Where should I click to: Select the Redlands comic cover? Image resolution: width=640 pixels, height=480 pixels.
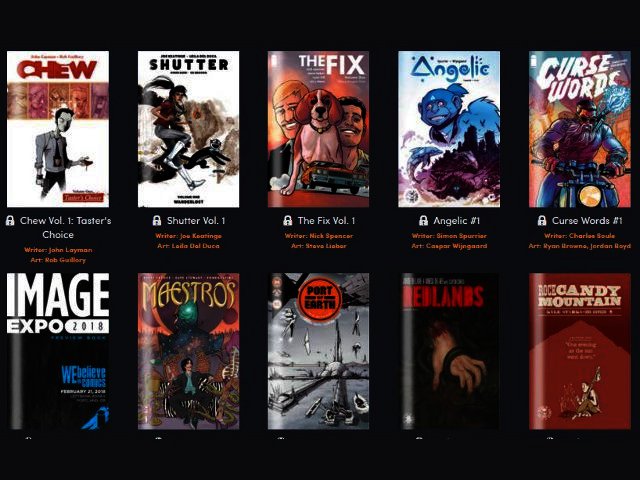click(x=449, y=351)
